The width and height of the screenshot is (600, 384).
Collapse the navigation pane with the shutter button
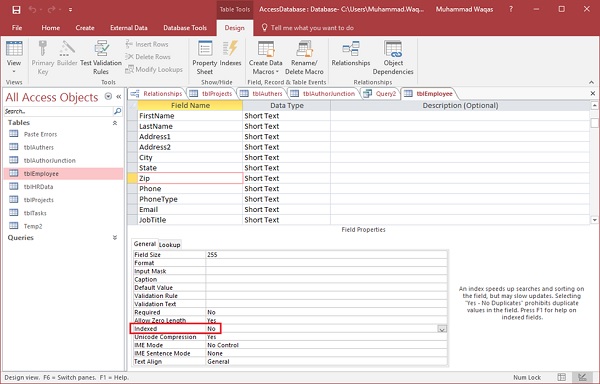coord(119,97)
